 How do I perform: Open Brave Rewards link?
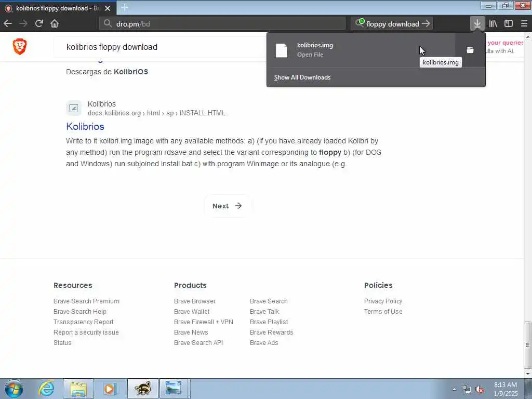coord(271,332)
